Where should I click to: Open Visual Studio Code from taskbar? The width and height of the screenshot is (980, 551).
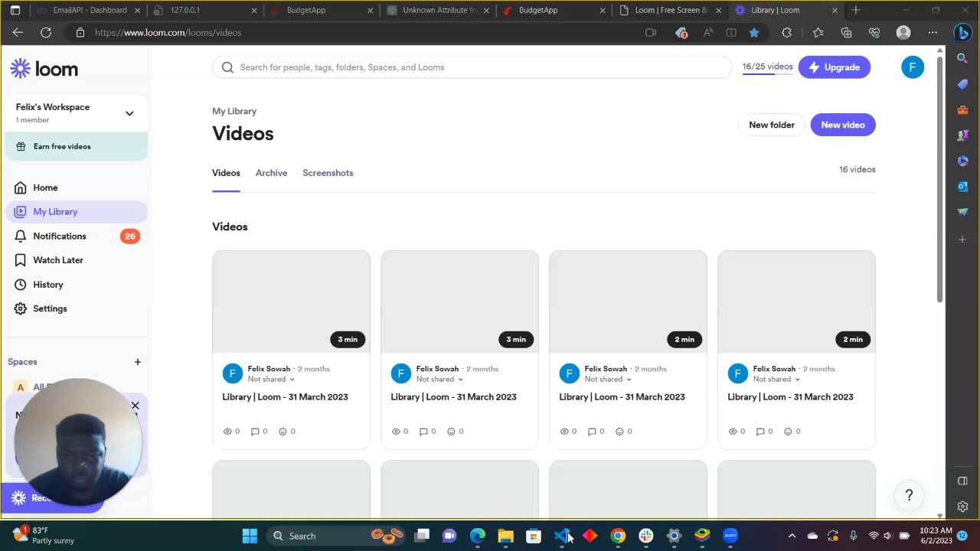coord(562,536)
